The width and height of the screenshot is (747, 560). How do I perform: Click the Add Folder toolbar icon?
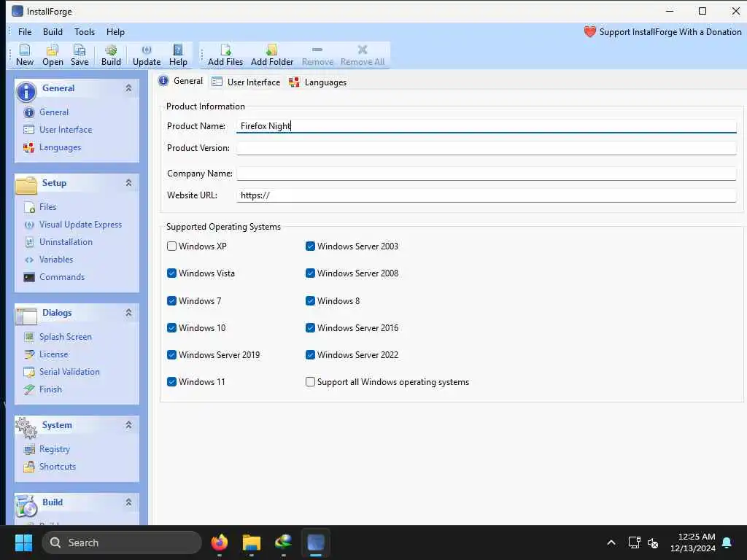coord(272,55)
